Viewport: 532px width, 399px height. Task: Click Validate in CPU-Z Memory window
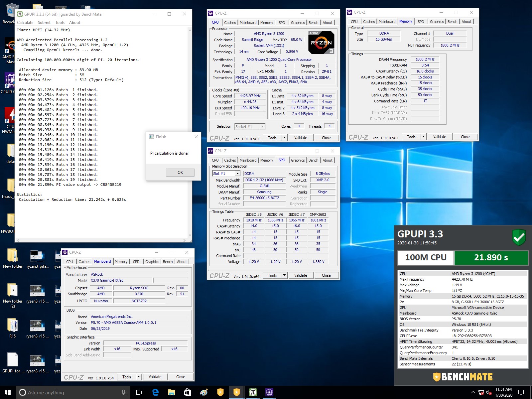[440, 137]
